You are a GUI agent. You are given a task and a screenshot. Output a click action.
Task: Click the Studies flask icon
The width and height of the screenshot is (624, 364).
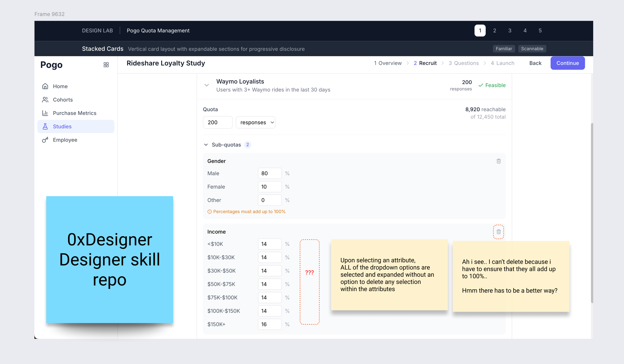click(x=45, y=127)
